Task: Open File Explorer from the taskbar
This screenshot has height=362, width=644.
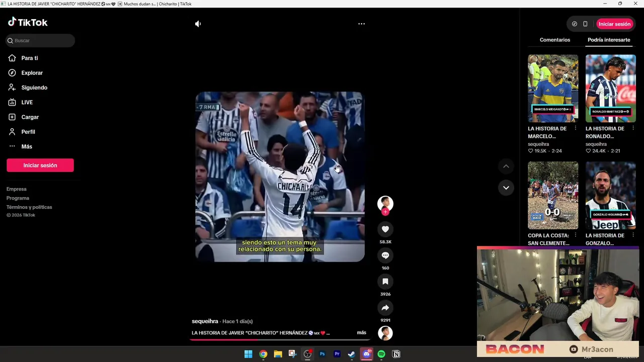Action: (x=278, y=354)
